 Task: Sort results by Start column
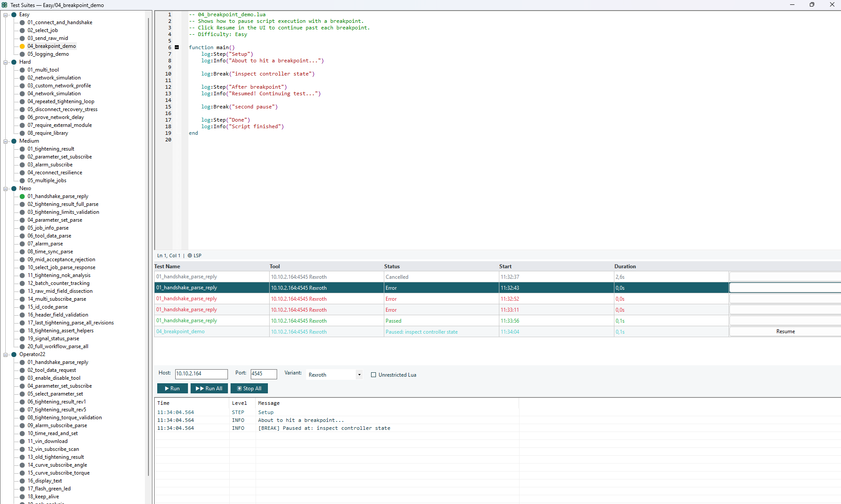click(x=556, y=266)
